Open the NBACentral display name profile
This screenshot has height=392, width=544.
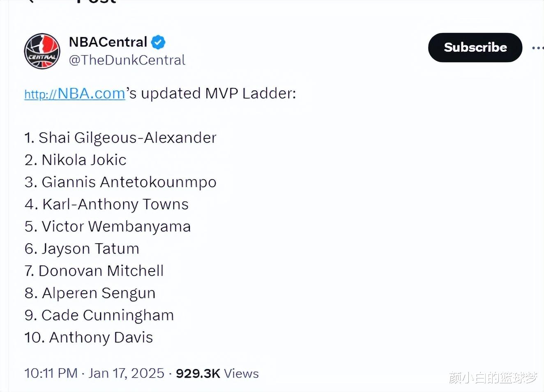click(108, 42)
